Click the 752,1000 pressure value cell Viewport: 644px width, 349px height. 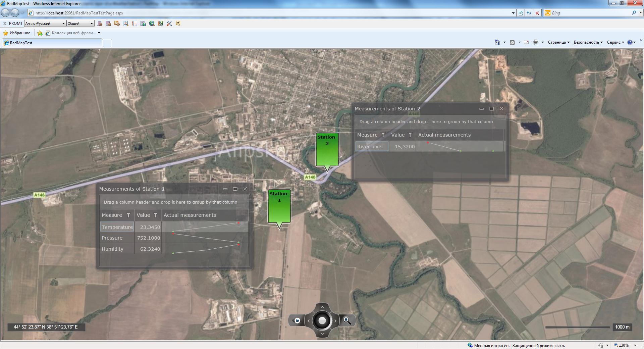148,238
